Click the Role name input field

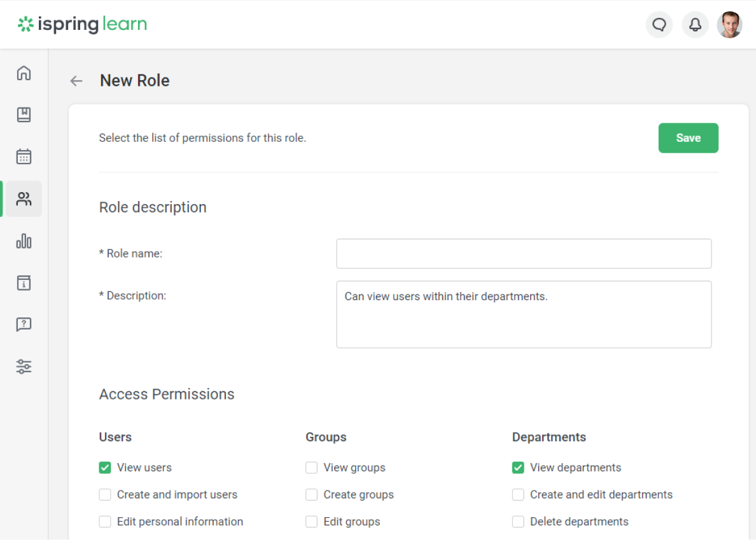coord(523,253)
